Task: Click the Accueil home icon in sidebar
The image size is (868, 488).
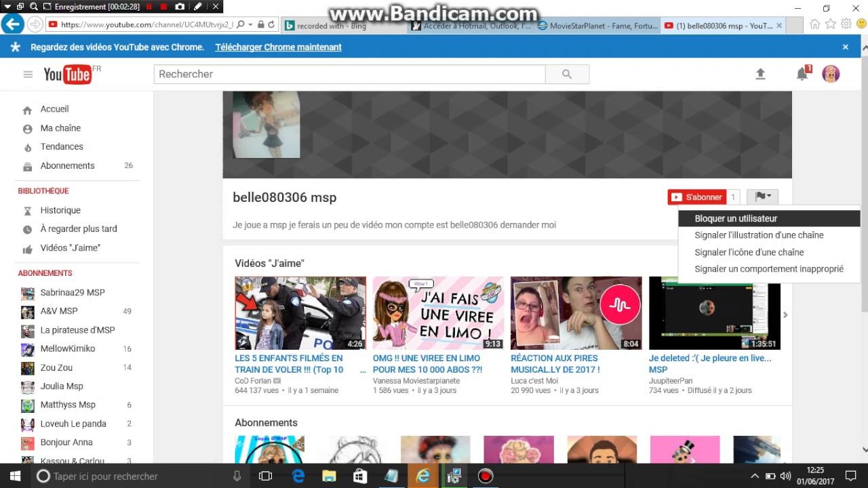Action: (27, 110)
